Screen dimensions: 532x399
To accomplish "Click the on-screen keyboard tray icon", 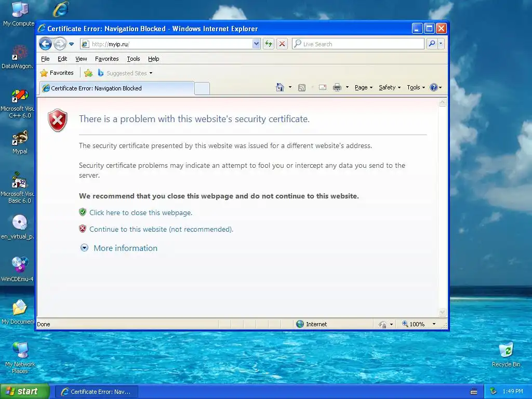I will tap(474, 392).
